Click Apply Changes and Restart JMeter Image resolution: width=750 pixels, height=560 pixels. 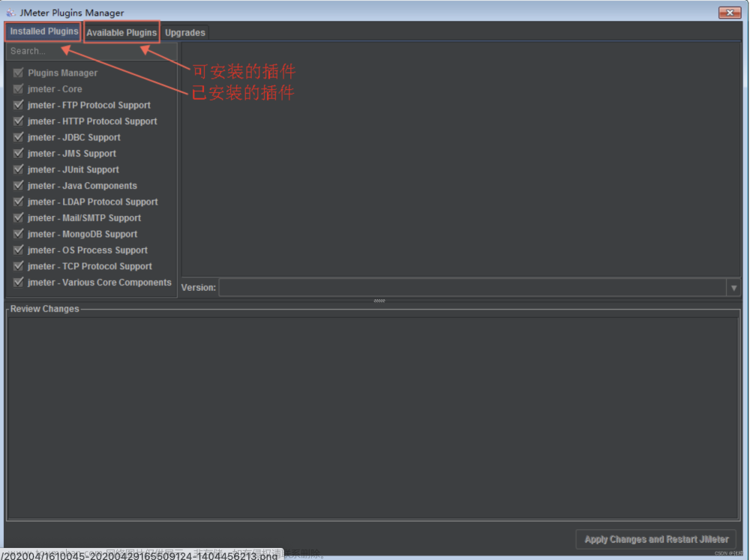pos(656,540)
